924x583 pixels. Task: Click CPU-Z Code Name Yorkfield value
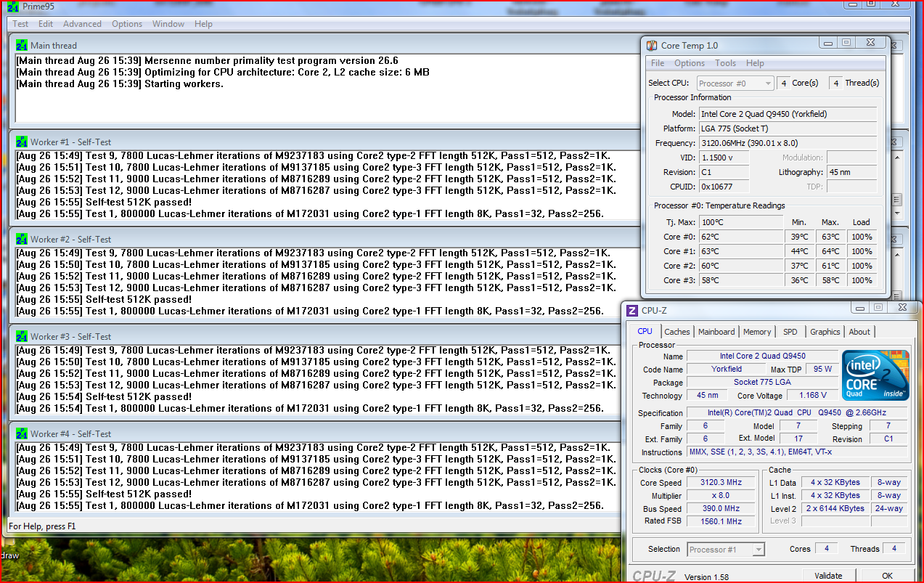coord(726,369)
